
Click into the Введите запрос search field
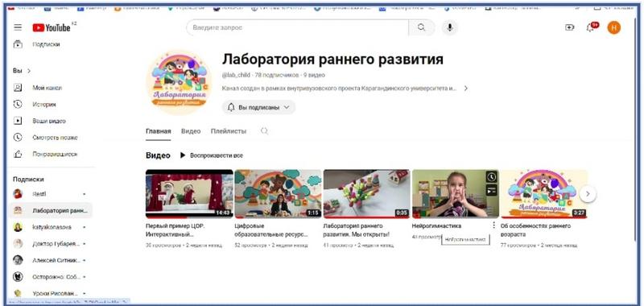298,27
